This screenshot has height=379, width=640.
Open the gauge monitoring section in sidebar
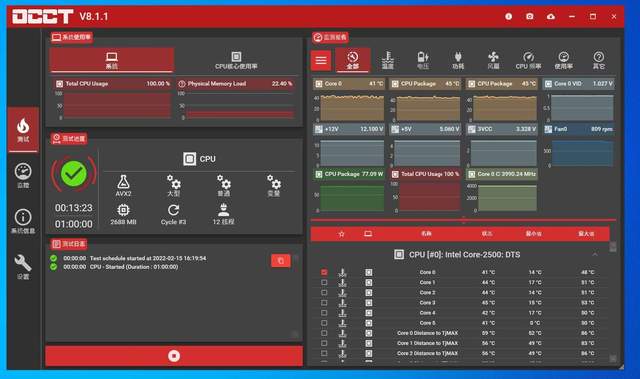pyautogui.click(x=23, y=175)
